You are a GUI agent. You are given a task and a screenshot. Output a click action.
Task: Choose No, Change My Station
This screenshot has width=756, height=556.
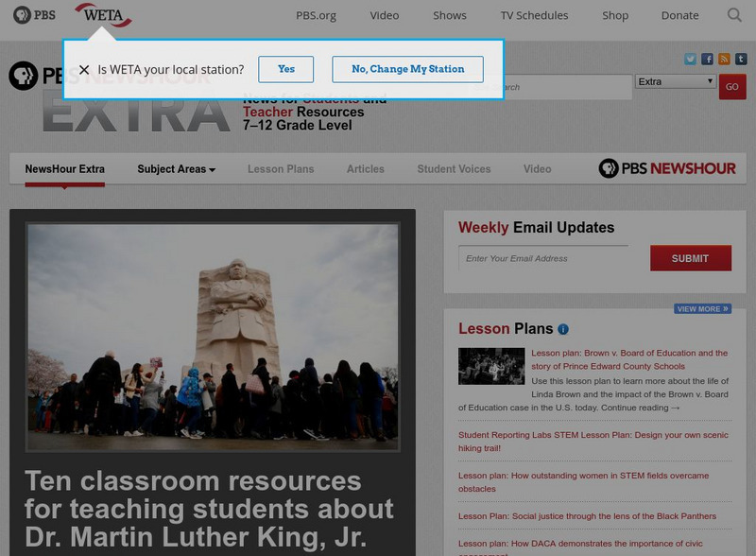tap(408, 69)
